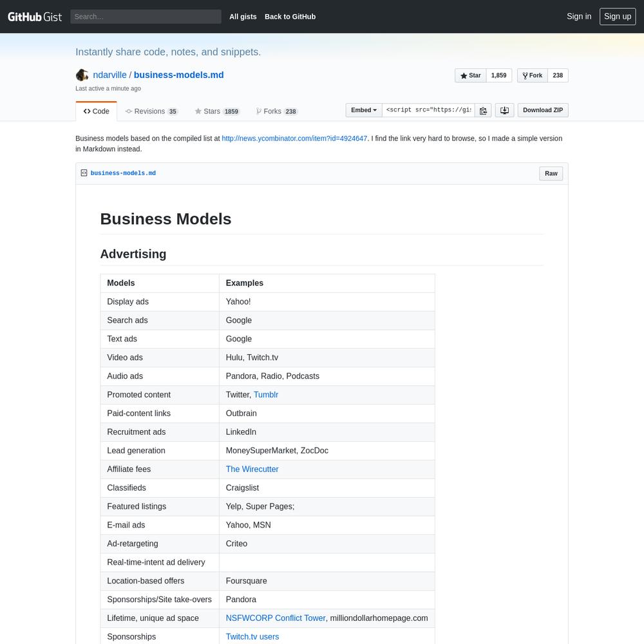644x644 pixels.
Task: Open NSFWCORP Conflict Tower link
Action: pyautogui.click(x=276, y=618)
